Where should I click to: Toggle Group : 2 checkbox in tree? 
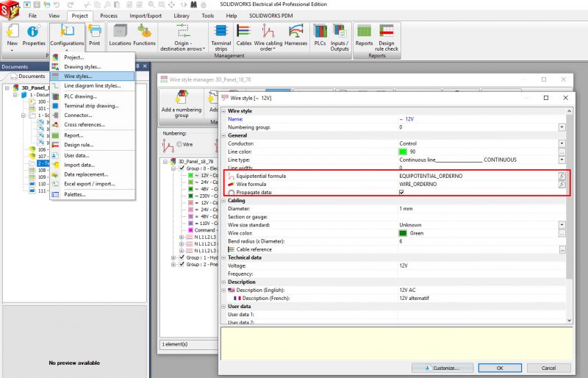click(x=182, y=264)
